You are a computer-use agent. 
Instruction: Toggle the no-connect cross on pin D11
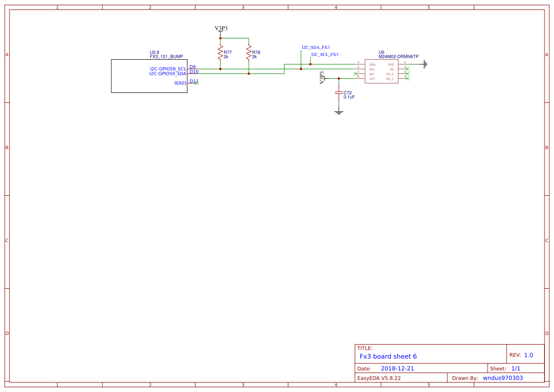pos(196,83)
